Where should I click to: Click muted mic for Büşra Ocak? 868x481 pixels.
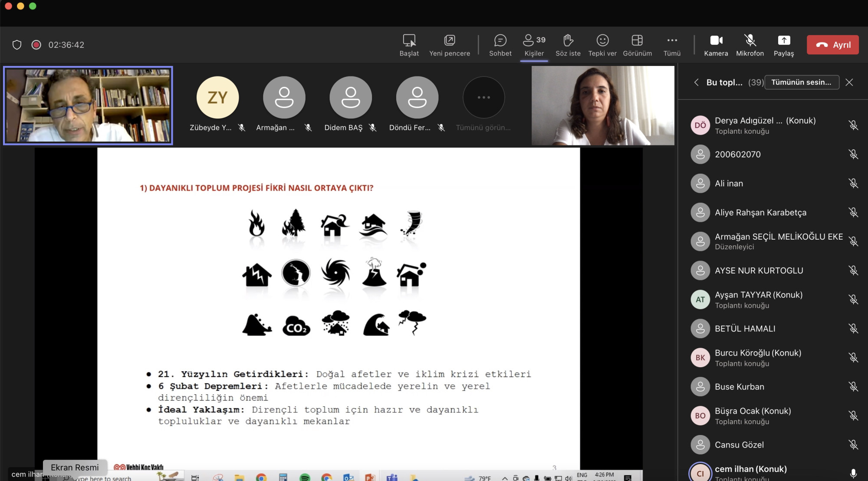(x=853, y=416)
